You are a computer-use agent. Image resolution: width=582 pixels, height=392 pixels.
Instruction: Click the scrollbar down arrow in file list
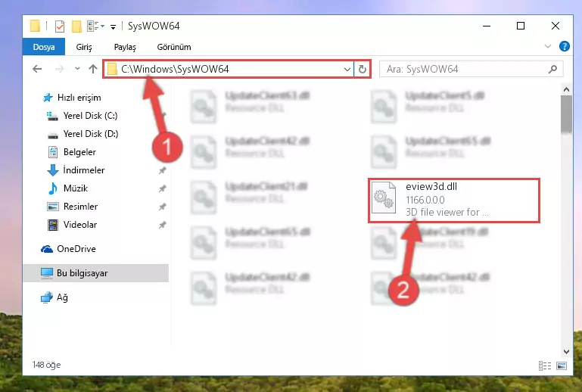tap(566, 352)
